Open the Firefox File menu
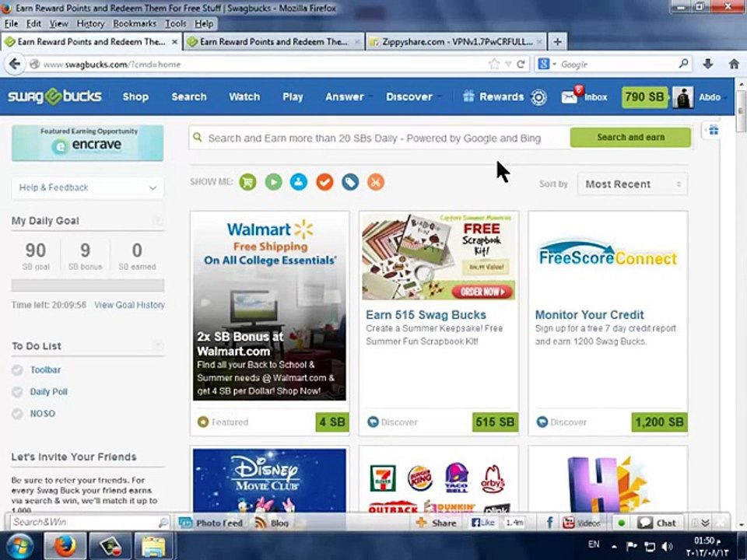Image resolution: width=747 pixels, height=560 pixels. 11,23
